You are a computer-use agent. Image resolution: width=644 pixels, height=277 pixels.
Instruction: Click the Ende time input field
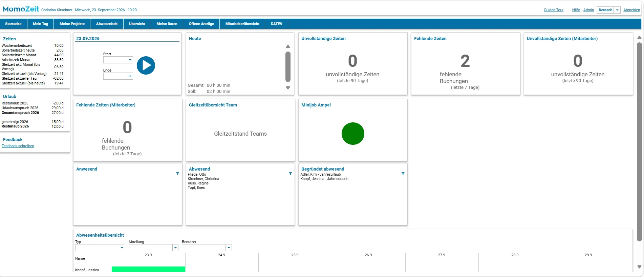[115, 76]
